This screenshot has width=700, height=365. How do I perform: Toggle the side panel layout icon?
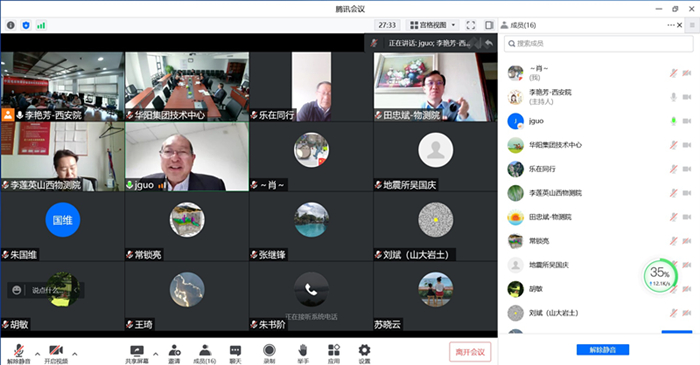click(x=489, y=25)
